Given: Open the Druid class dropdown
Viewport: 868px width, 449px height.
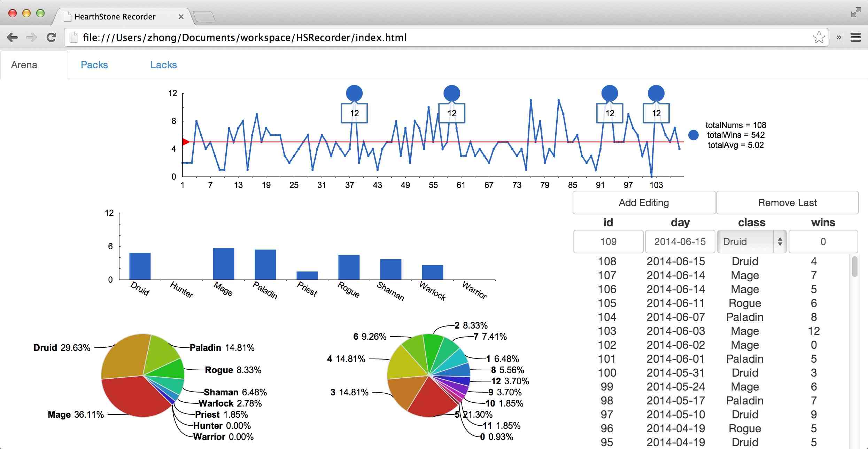Looking at the screenshot, I should [751, 242].
